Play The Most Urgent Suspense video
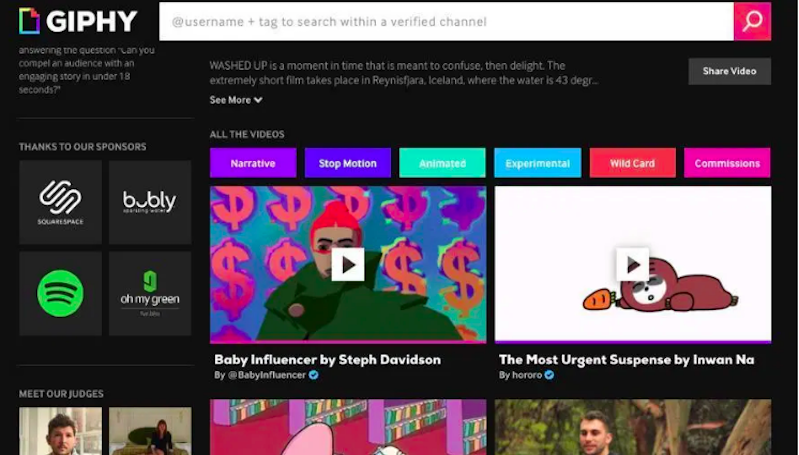The width and height of the screenshot is (799, 455). tap(632, 264)
